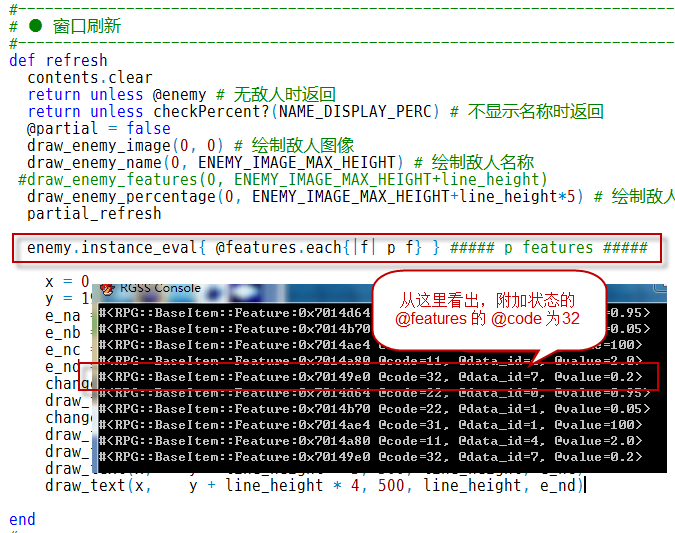Viewport: 675px width, 533px height.
Task: Click 'draw_text(x,' on the last draw_text line
Action: 98,486
